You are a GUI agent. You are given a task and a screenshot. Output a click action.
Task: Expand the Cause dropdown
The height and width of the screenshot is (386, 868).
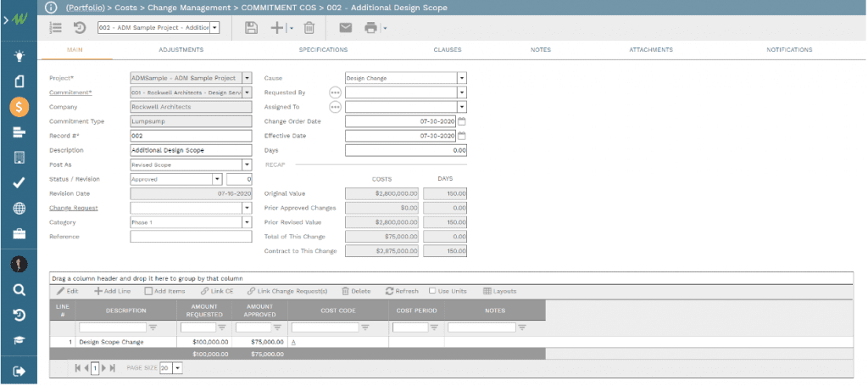pos(462,78)
